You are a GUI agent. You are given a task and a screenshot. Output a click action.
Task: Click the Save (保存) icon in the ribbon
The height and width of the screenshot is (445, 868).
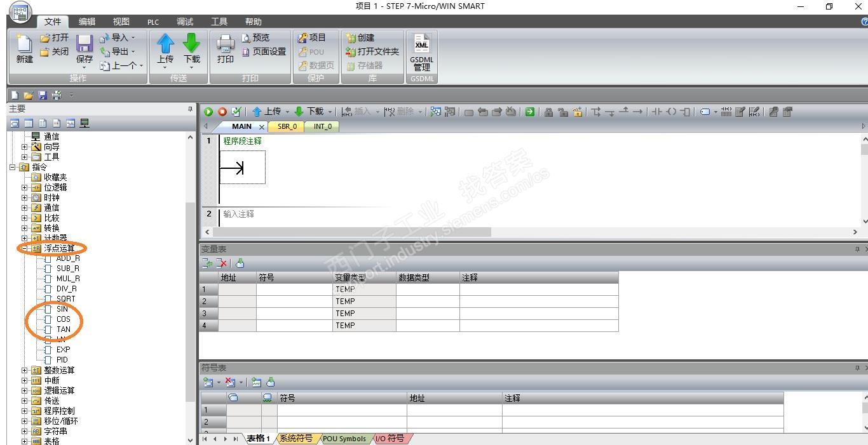click(84, 44)
